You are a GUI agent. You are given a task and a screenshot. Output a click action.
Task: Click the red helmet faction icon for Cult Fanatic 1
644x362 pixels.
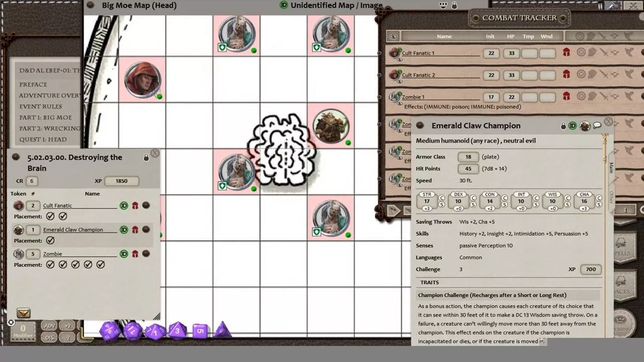point(566,52)
